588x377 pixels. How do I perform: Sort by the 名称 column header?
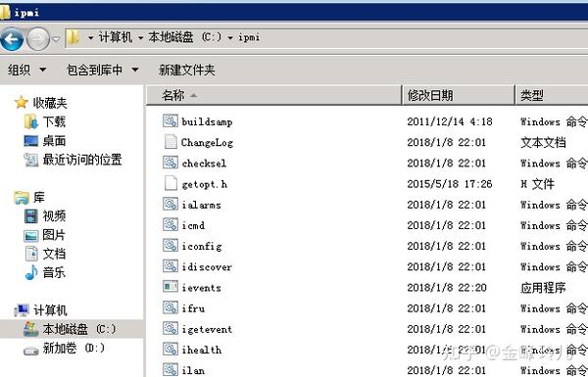[x=273, y=95]
